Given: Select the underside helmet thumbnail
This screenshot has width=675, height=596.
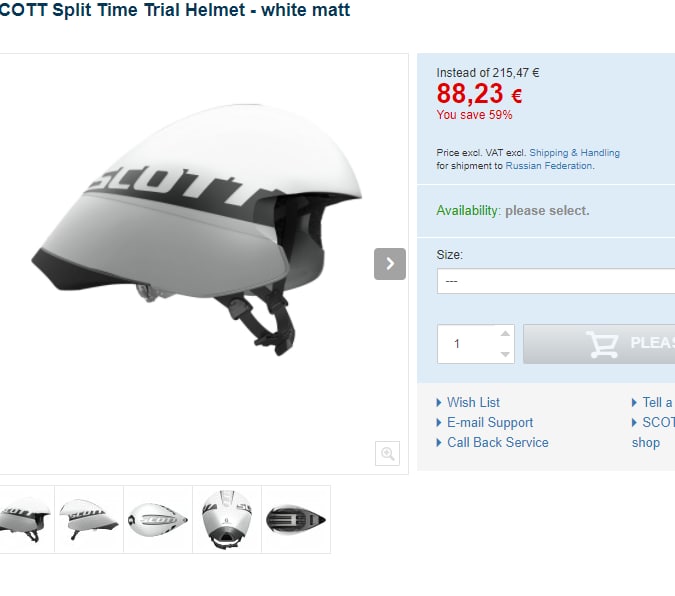Looking at the screenshot, I should click(x=296, y=519).
